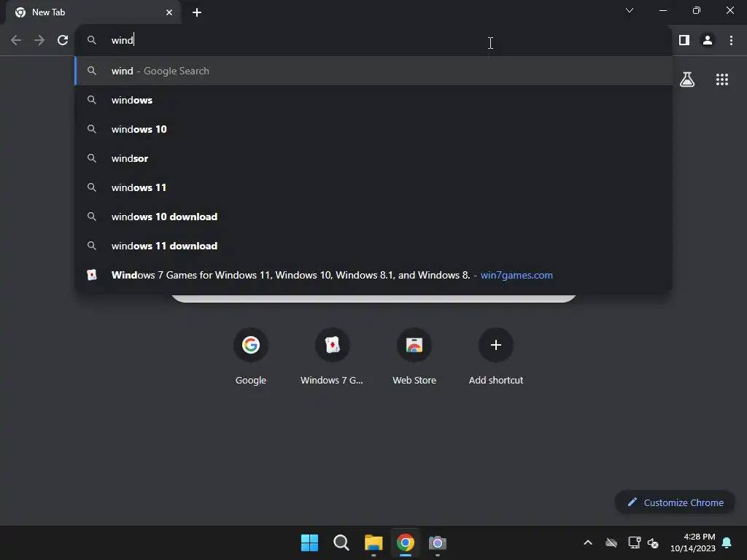Open the Windows 7 G... shortcut tile
Screen dimensions: 747x560
pos(332,357)
